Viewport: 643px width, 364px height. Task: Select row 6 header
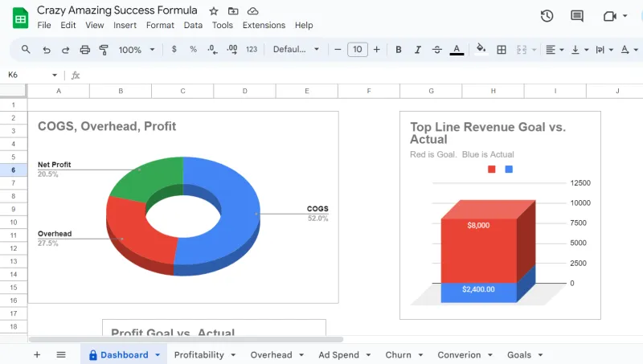[x=14, y=170]
